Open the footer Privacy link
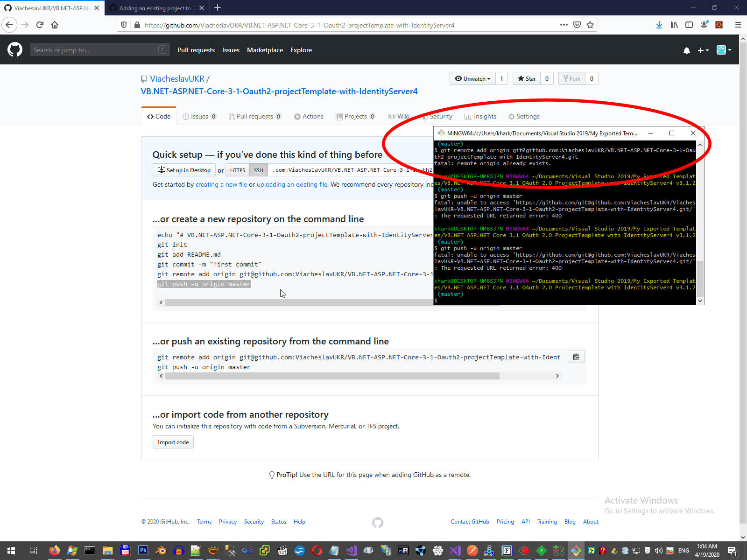This screenshot has width=747, height=560. [228, 522]
